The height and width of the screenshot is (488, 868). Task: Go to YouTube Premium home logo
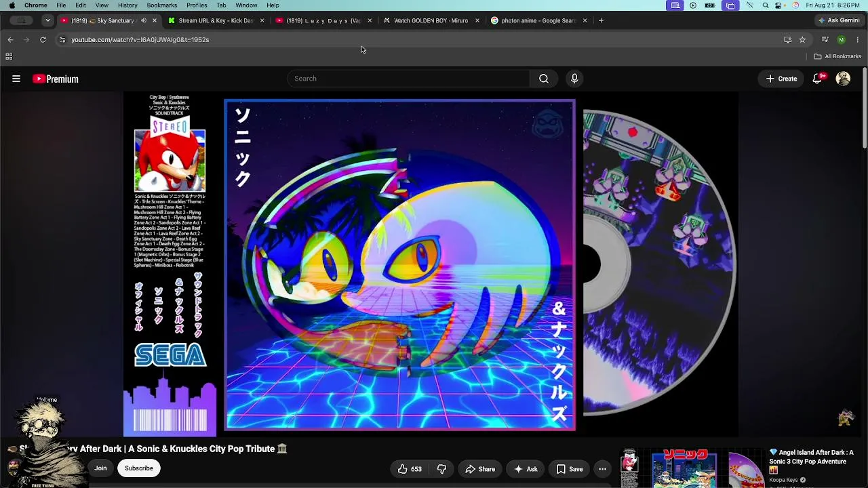56,79
